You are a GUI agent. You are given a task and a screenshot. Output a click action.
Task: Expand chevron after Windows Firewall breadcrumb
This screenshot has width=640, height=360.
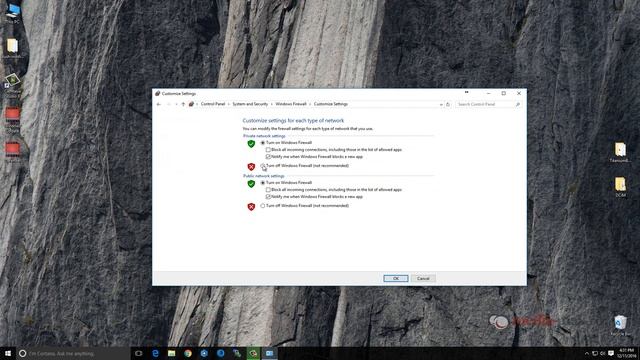click(x=310, y=104)
